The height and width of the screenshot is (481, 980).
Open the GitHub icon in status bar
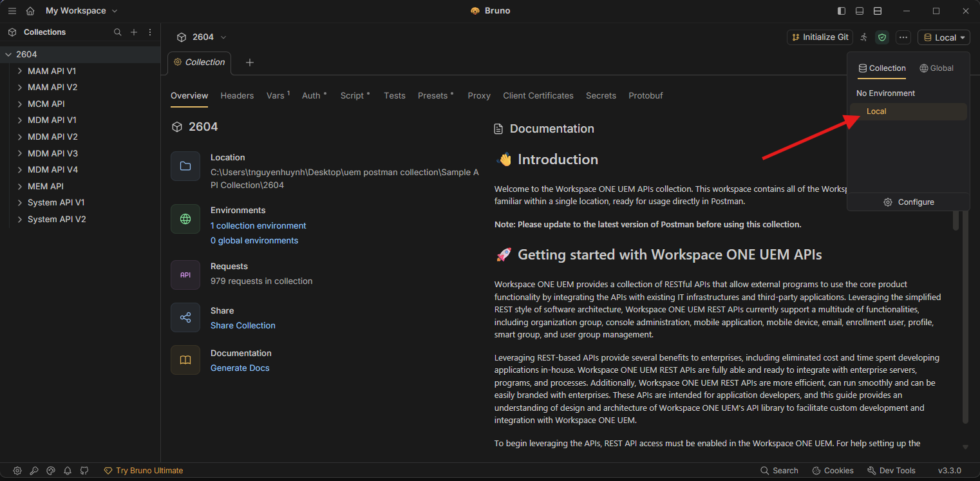click(x=84, y=471)
